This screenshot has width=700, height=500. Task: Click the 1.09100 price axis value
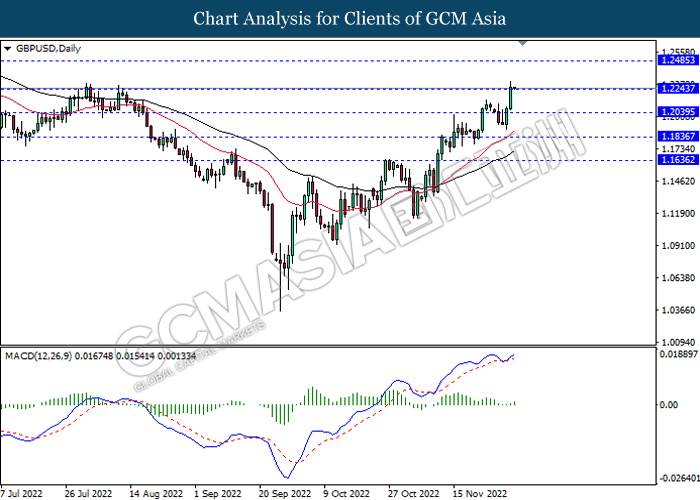(x=679, y=246)
